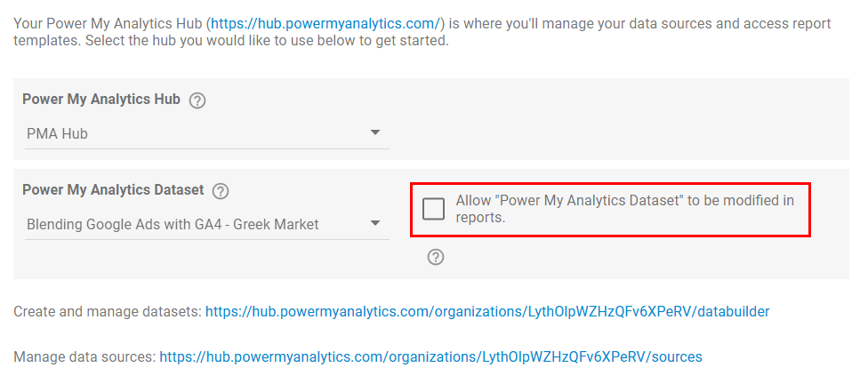Click the 'Power My Analytics Hub' field label
This screenshot has height=384, width=868.
tap(101, 100)
